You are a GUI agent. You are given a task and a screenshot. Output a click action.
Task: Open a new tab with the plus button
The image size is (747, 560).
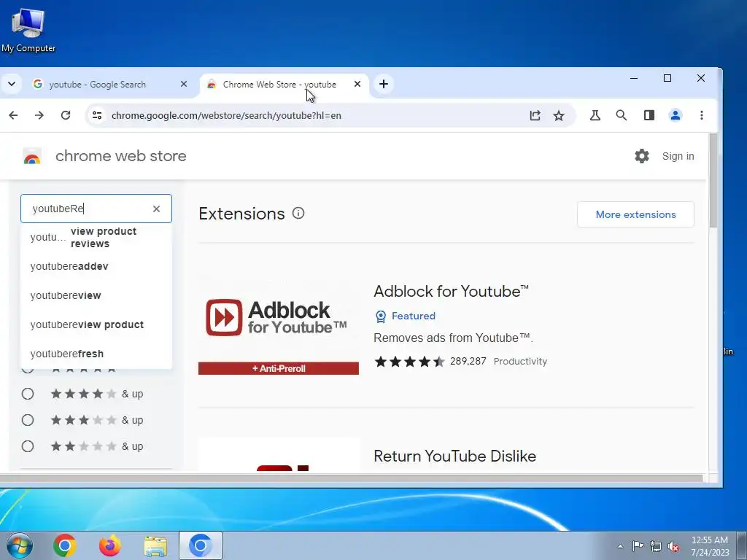pyautogui.click(x=384, y=85)
